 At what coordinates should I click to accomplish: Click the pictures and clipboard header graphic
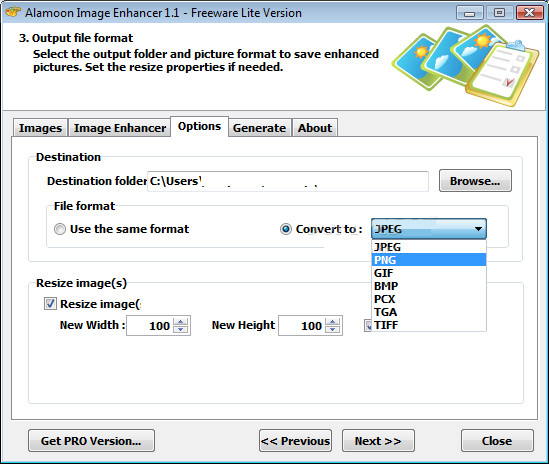click(466, 65)
